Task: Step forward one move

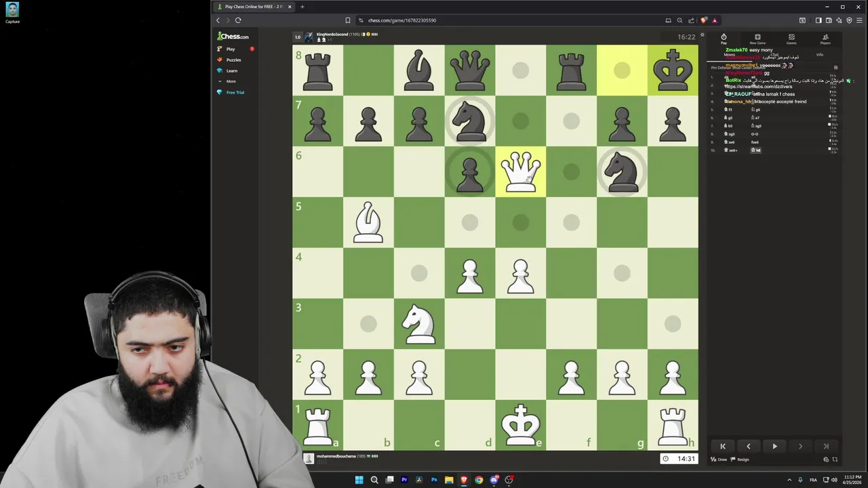Action: tap(800, 446)
